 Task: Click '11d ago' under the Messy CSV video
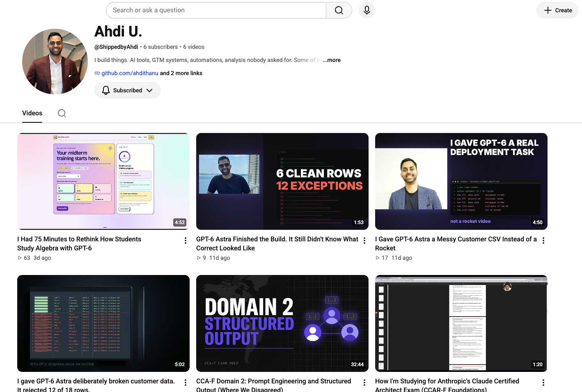coord(402,258)
